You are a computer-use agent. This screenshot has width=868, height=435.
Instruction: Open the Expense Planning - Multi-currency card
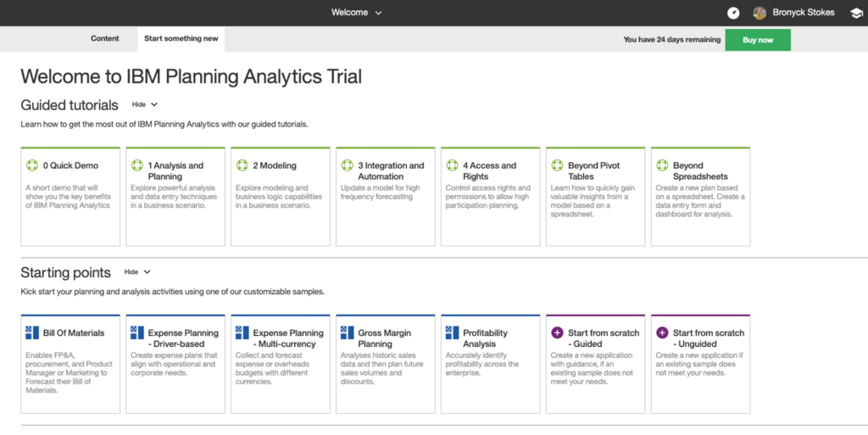tap(280, 364)
